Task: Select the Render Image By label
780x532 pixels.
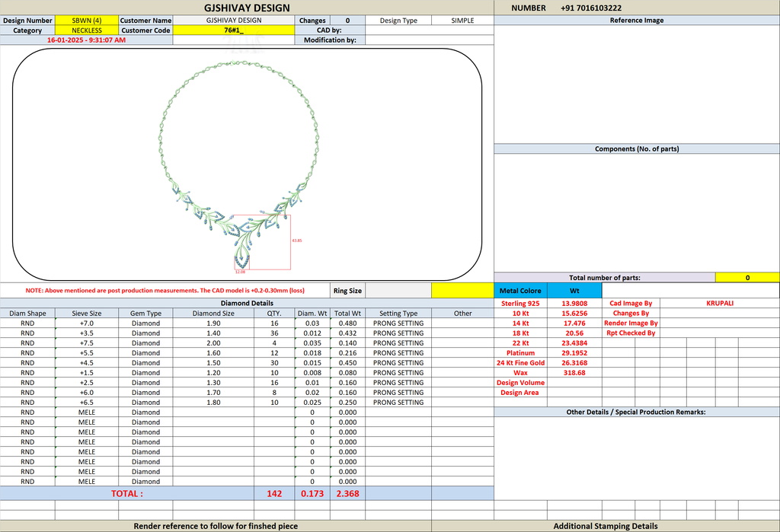Action: (x=631, y=323)
